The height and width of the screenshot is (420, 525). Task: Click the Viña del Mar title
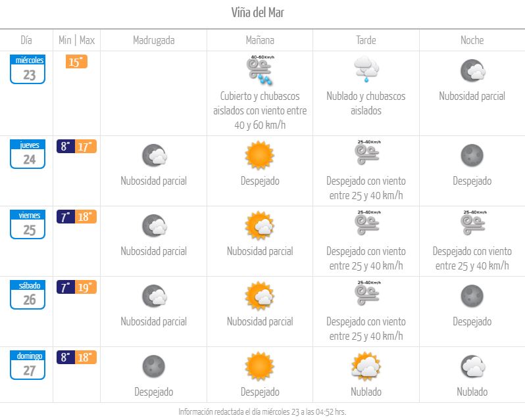258,12
